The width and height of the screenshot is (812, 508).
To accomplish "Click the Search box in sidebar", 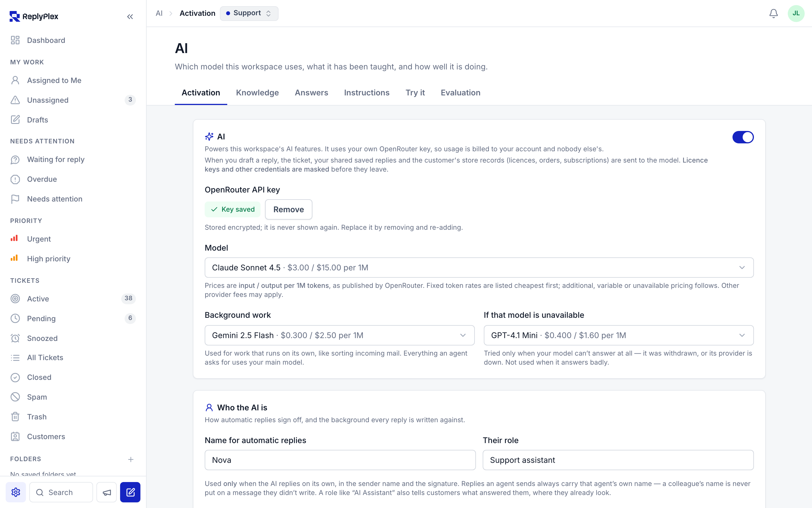I will 61,492.
